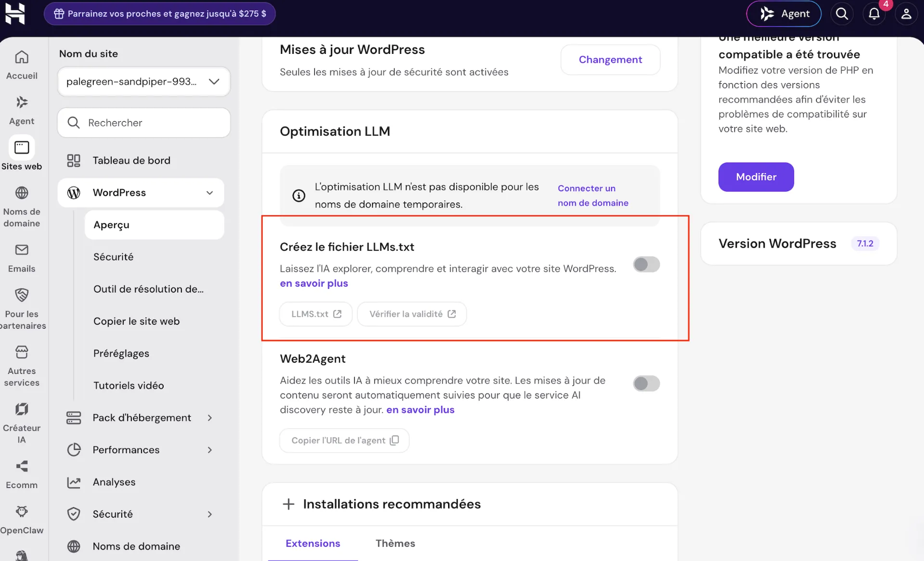
Task: Click the Rechercher search field
Action: click(x=143, y=123)
